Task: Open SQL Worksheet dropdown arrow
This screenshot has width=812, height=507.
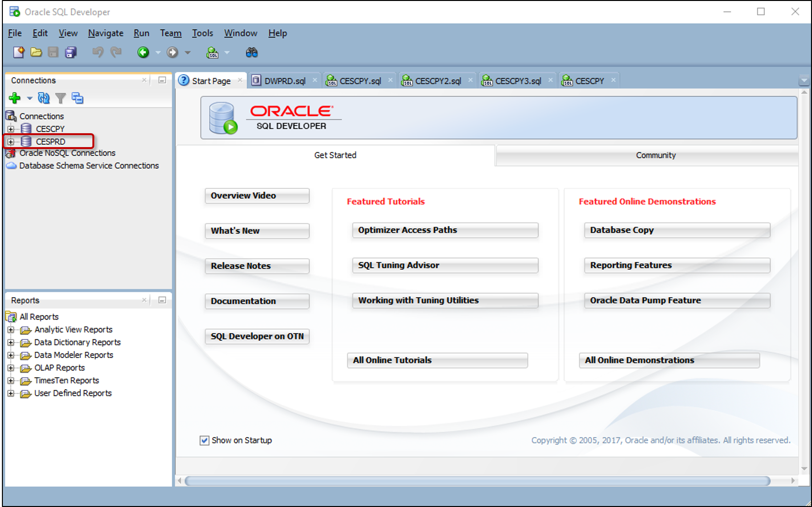Action: (x=227, y=53)
